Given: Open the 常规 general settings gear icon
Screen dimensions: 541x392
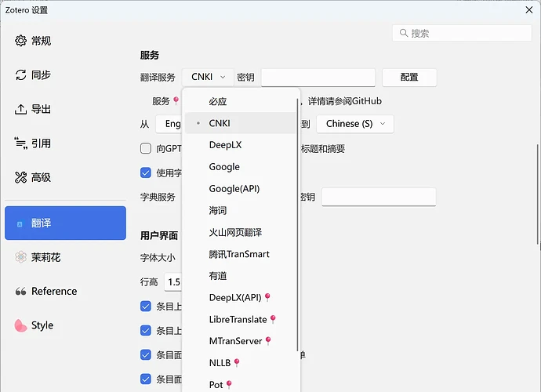Looking at the screenshot, I should coord(20,41).
